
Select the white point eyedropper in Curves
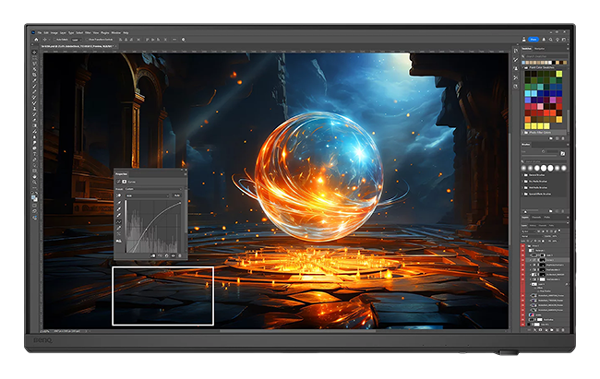click(119, 215)
